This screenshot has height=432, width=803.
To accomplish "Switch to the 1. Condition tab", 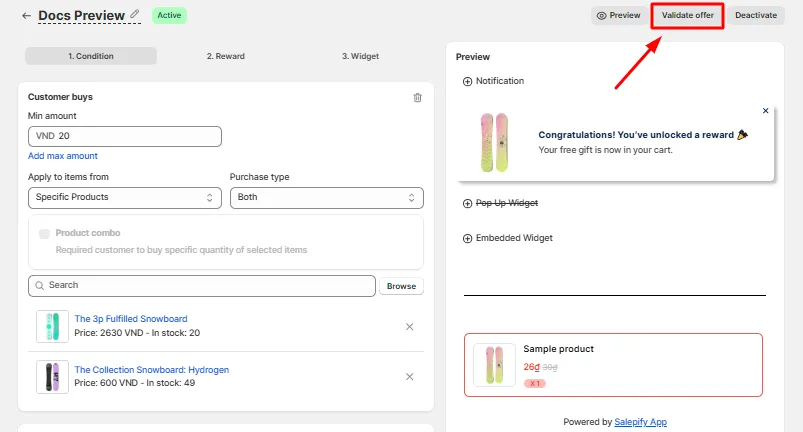I will 91,56.
